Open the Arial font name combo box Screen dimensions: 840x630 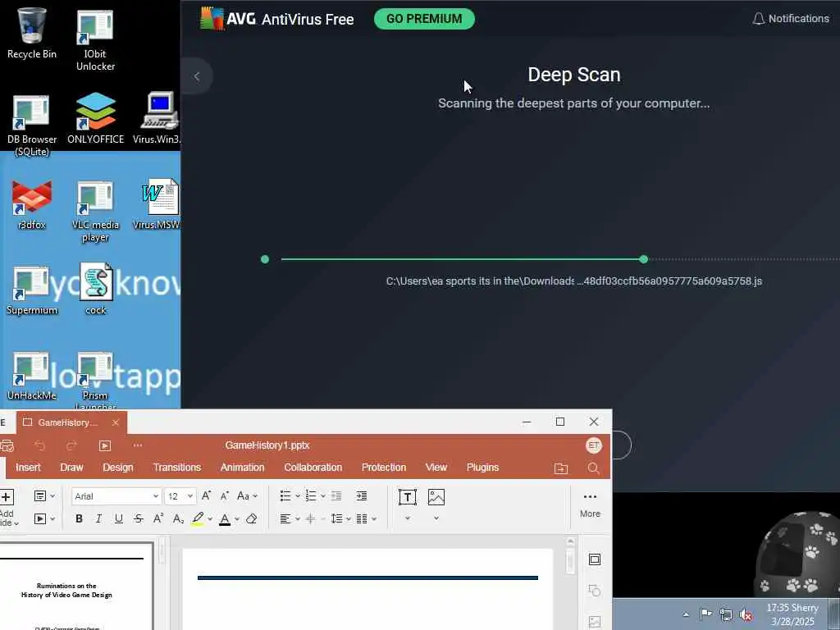pos(116,496)
